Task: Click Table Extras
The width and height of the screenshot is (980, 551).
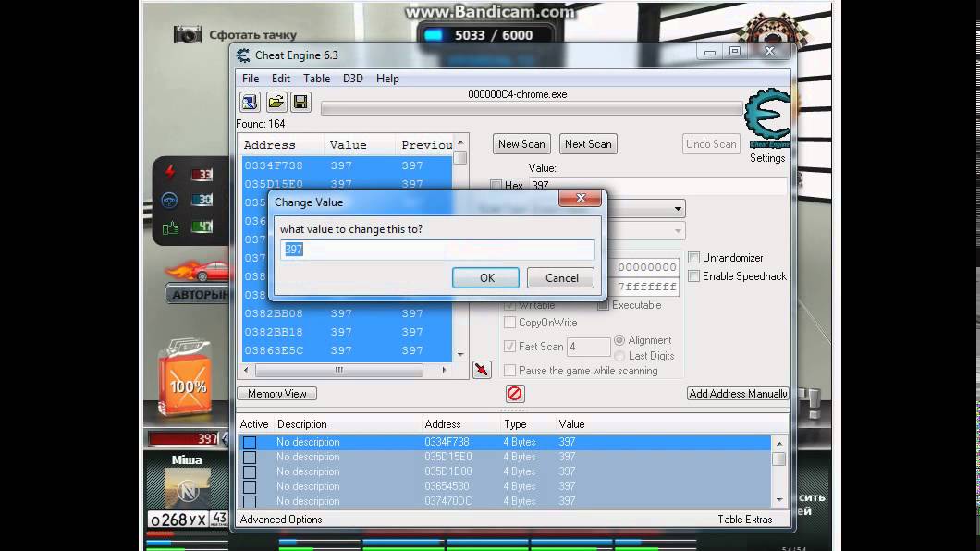Action: [x=744, y=520]
